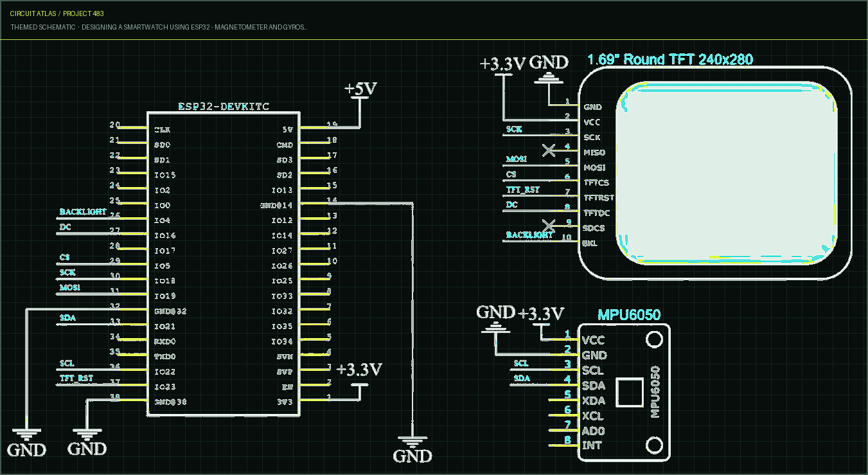The image size is (868, 475).
Task: Click the SCL net label on the ESP32 IO22 wire
Action: click(67, 363)
